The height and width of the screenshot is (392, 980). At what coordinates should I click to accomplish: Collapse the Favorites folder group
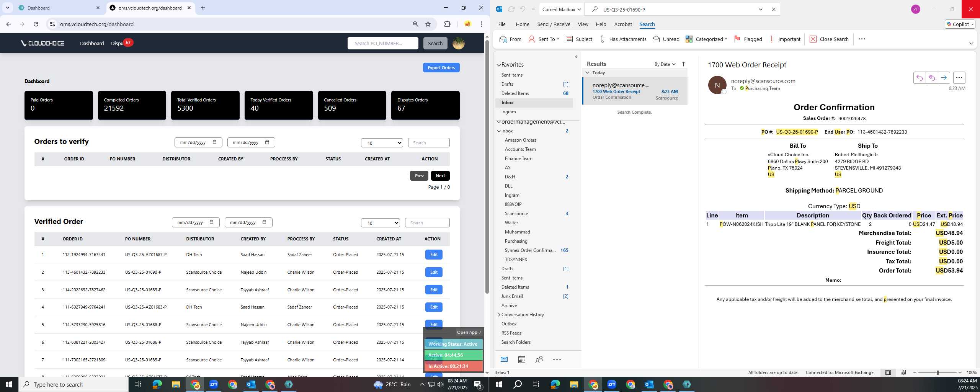coord(499,65)
